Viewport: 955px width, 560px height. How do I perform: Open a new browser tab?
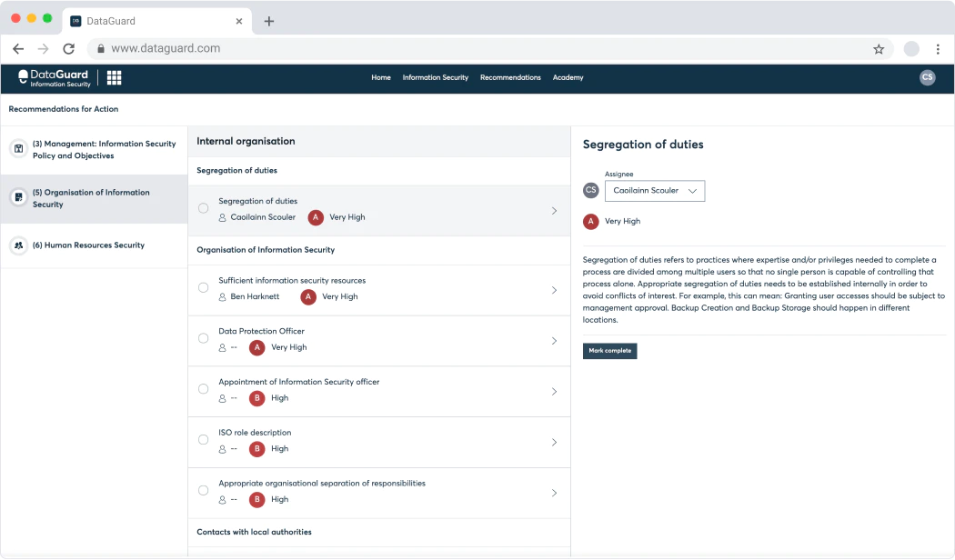click(x=268, y=21)
